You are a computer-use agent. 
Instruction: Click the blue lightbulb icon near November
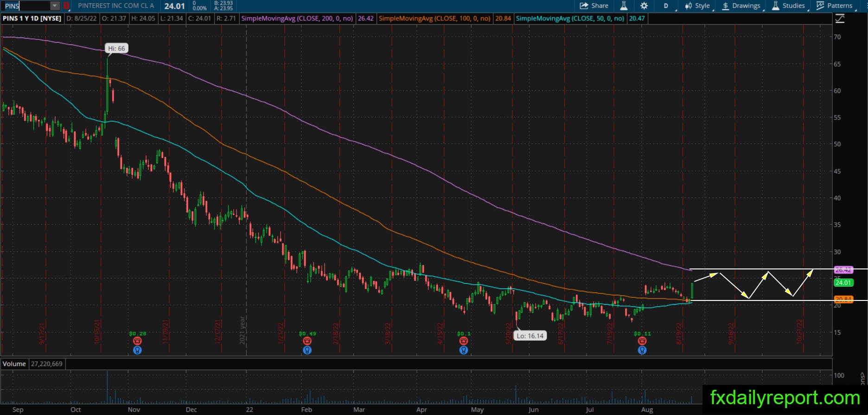pos(137,350)
